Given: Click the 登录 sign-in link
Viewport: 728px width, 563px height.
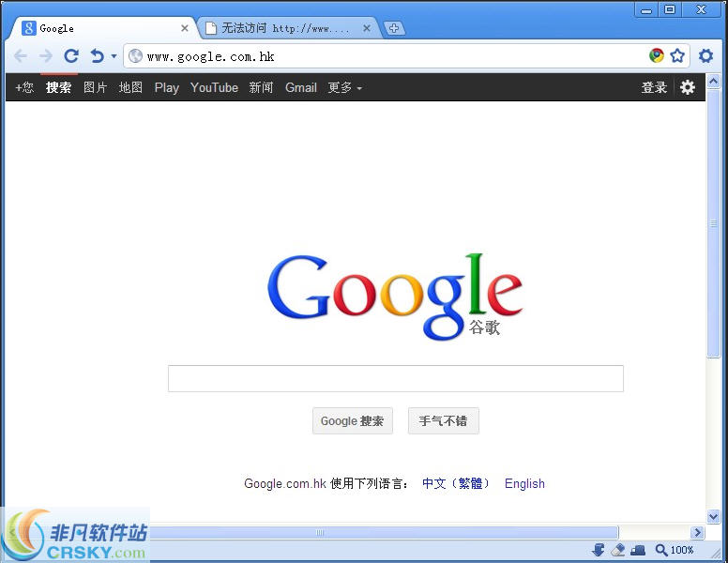Looking at the screenshot, I should coord(654,87).
